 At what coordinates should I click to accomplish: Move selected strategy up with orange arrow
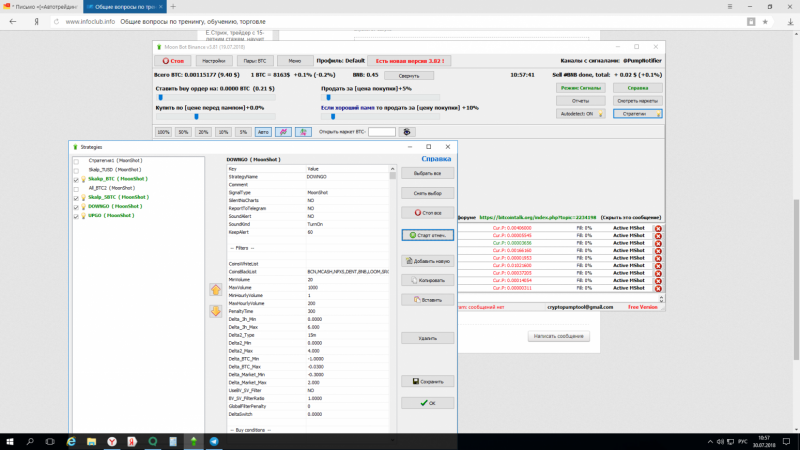216,290
